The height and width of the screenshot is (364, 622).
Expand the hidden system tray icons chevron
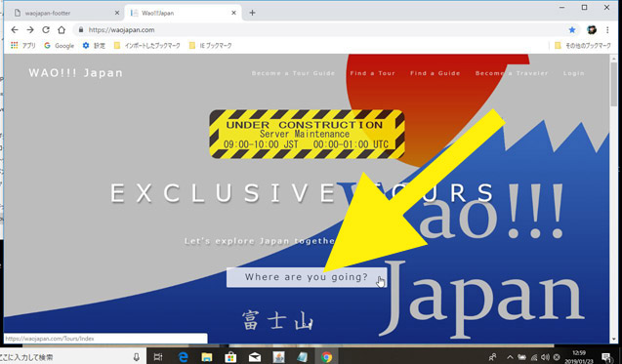[x=510, y=357]
